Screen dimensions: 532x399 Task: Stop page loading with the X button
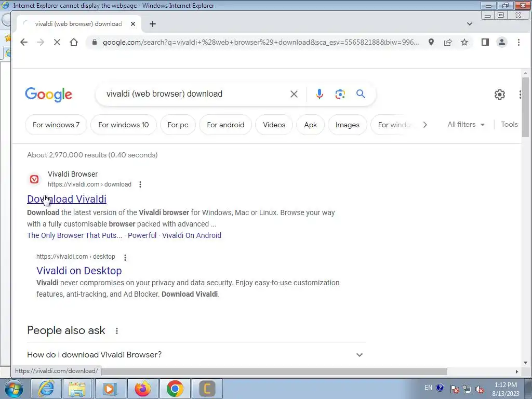click(x=57, y=42)
